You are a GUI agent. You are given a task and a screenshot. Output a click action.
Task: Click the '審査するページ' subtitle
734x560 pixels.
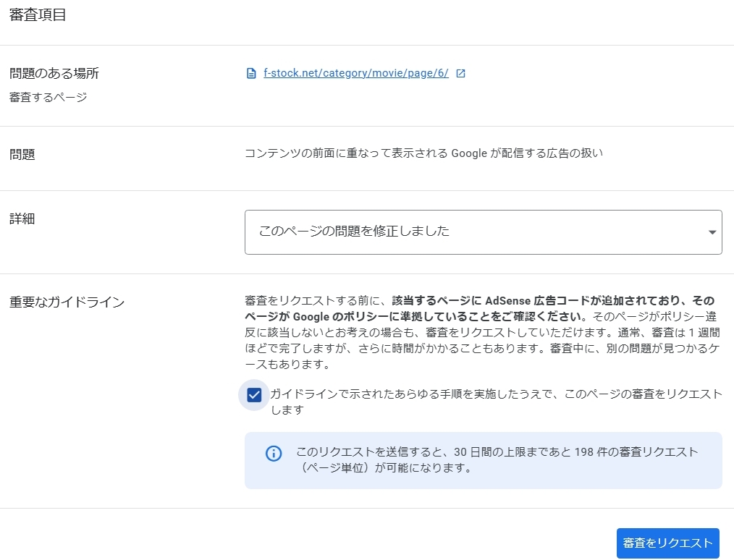click(x=48, y=97)
